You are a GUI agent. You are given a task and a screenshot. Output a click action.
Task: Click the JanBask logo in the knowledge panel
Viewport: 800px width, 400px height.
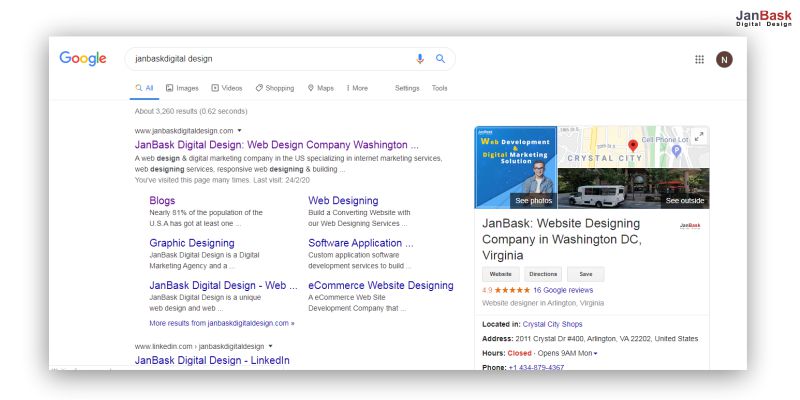click(690, 226)
